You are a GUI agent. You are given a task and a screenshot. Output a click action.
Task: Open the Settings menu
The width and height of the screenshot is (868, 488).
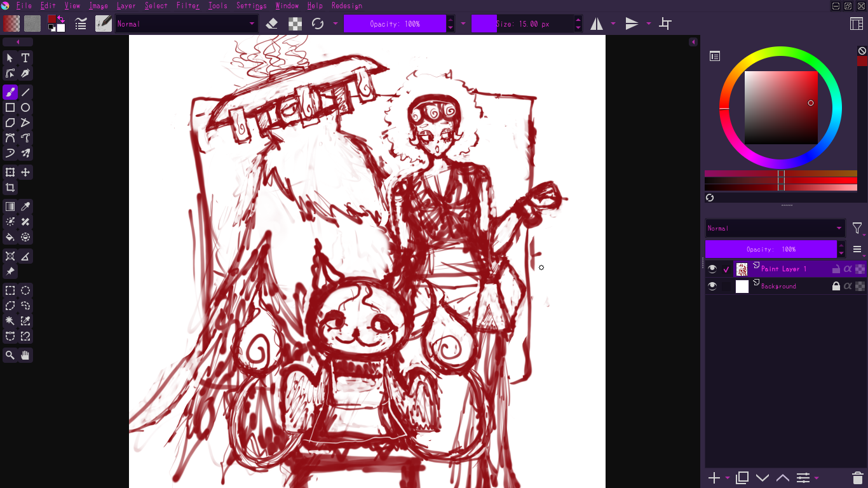[x=252, y=6]
